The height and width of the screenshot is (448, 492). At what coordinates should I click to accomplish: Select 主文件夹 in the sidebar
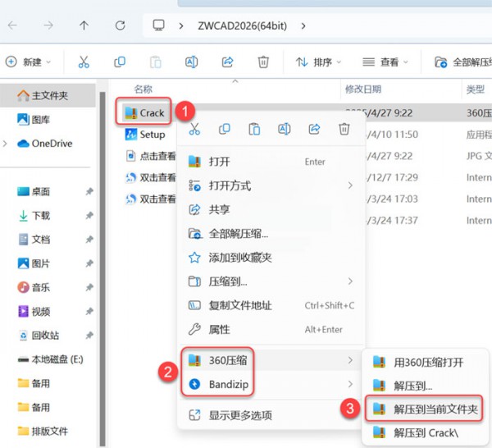[48, 95]
